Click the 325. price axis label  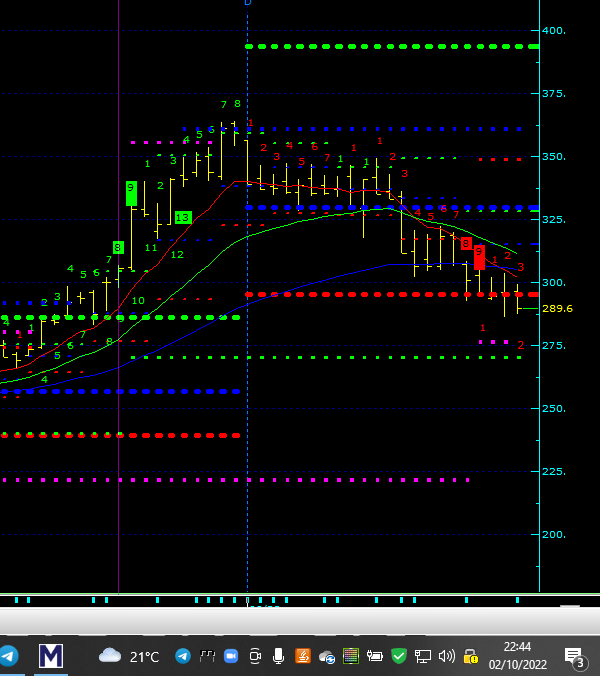point(554,219)
